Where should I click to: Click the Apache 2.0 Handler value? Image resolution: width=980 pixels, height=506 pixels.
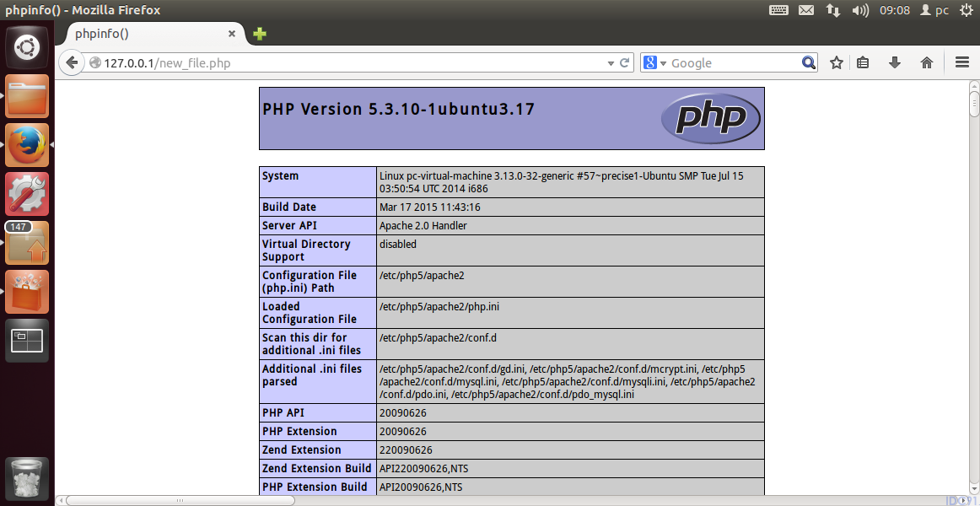point(423,225)
